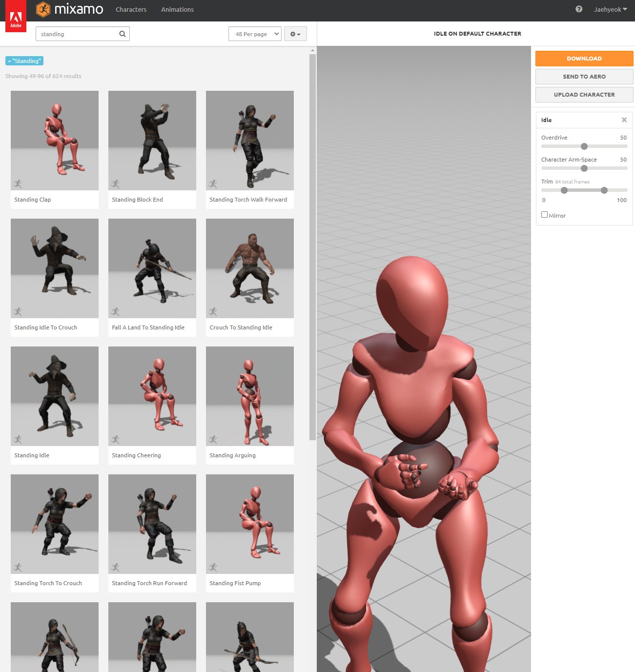Click the "IDLE ON DEFAULT CHARACTER" title
Screen dimensions: 635x672
tap(477, 34)
